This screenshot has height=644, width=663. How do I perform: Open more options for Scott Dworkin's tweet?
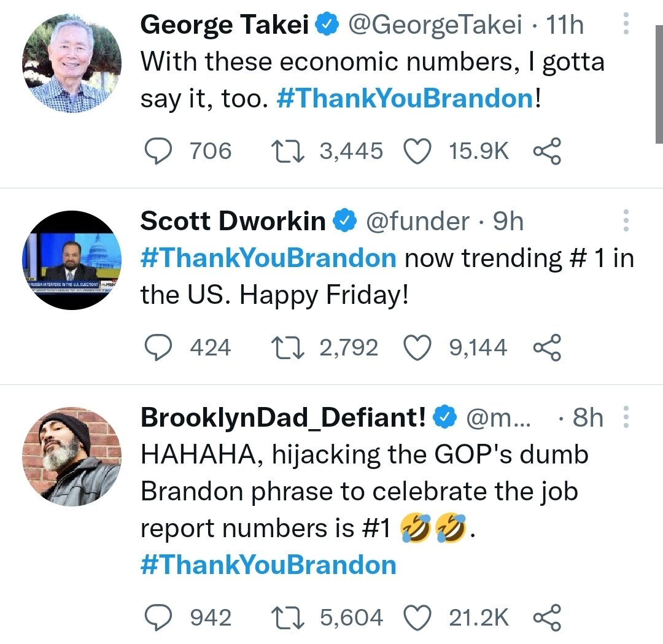coord(626,221)
